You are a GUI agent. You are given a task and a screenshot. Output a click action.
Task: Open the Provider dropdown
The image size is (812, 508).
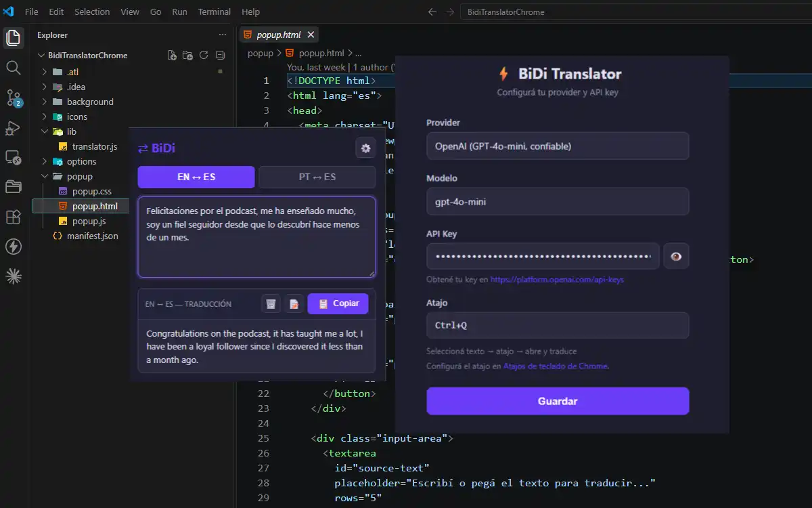[x=558, y=146]
